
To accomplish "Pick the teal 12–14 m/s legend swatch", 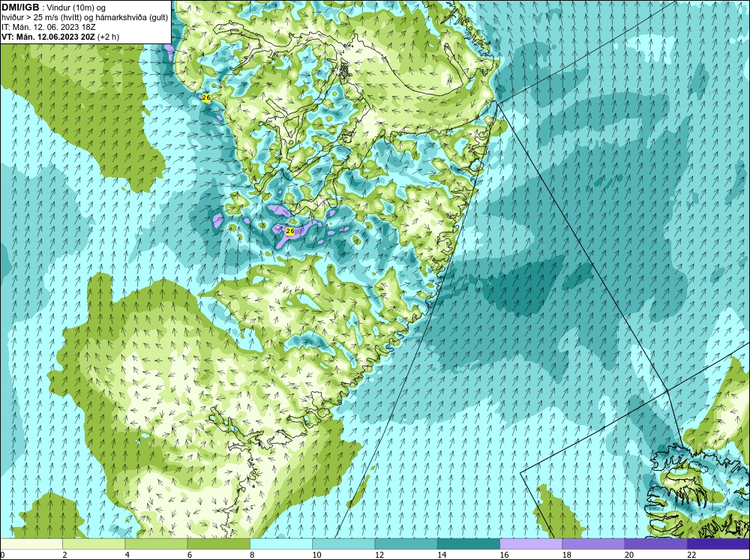I will pyautogui.click(x=406, y=544).
